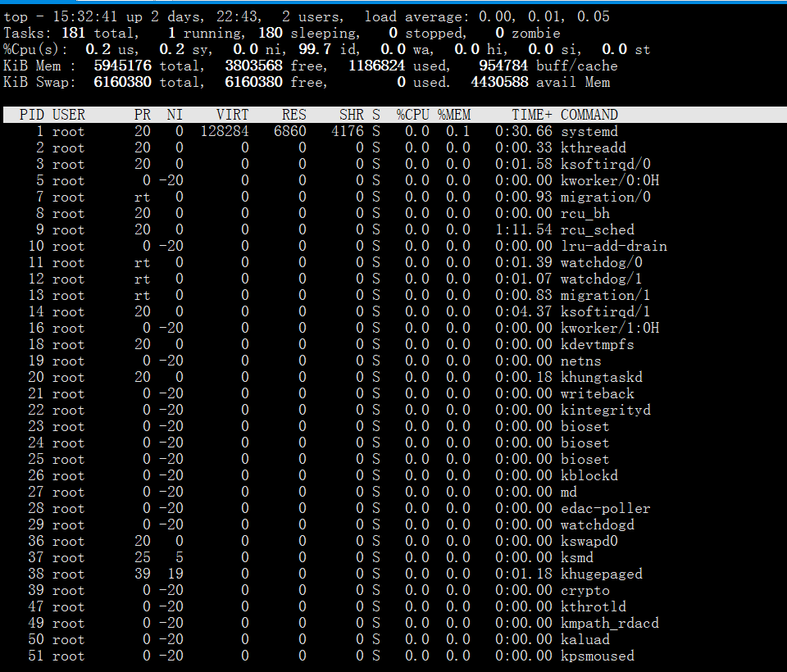The width and height of the screenshot is (787, 672).
Task: Click the 1:11.54 time of rcu_sched
Action: click(x=524, y=229)
